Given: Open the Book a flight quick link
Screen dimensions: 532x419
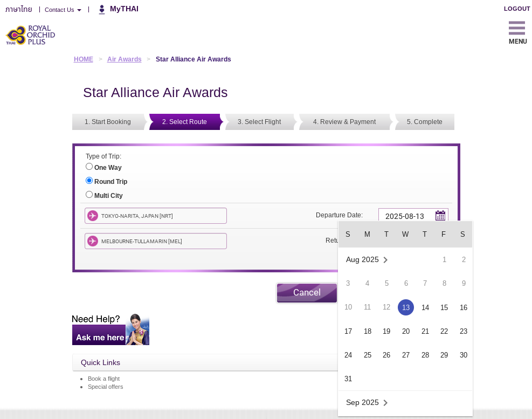Looking at the screenshot, I should [x=104, y=379].
